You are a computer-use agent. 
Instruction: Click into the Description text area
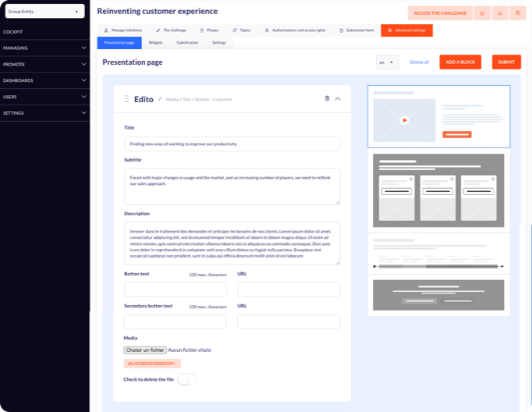pyautogui.click(x=232, y=243)
